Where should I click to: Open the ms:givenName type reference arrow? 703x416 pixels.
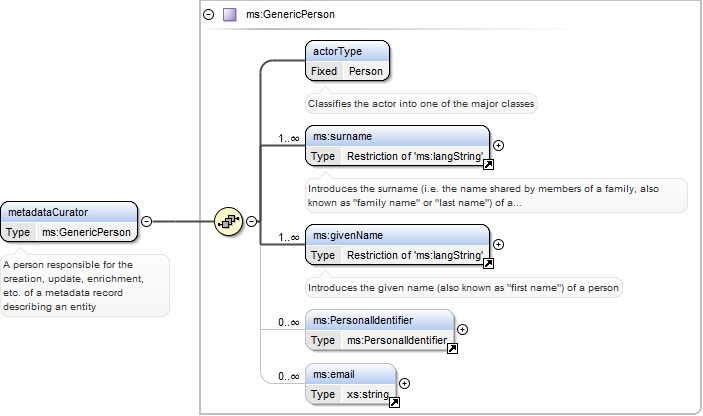tap(488, 264)
